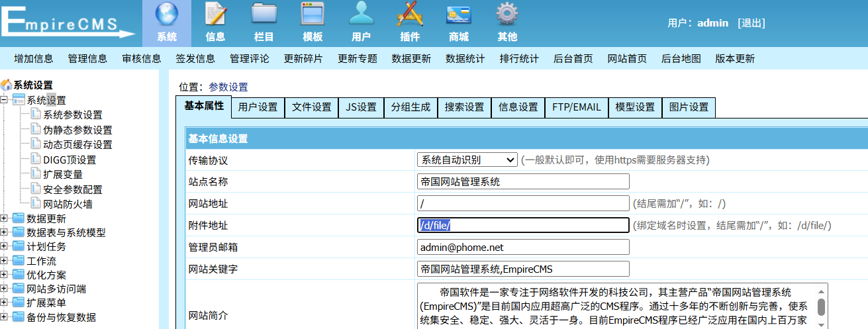Expand the 计划任务 tree node

pos(5,247)
